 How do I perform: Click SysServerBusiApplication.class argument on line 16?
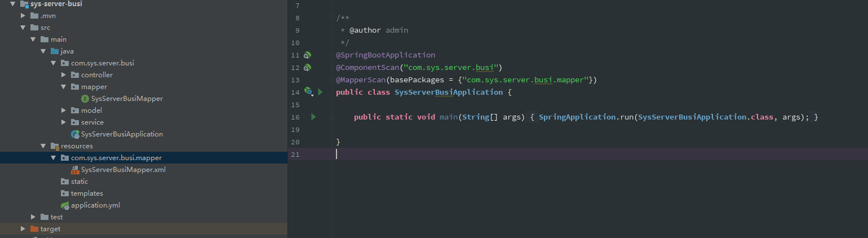point(706,117)
